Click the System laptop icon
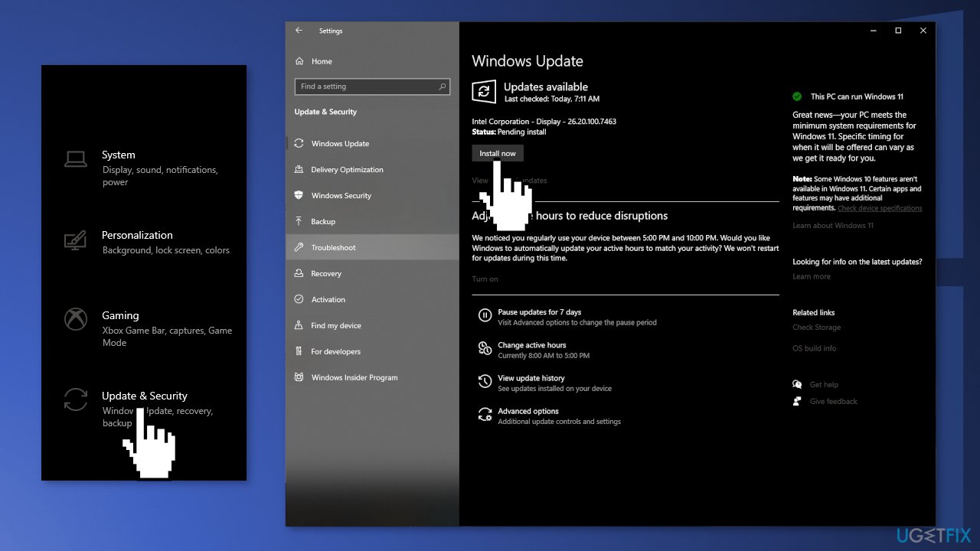Image resolution: width=980 pixels, height=551 pixels. click(76, 158)
